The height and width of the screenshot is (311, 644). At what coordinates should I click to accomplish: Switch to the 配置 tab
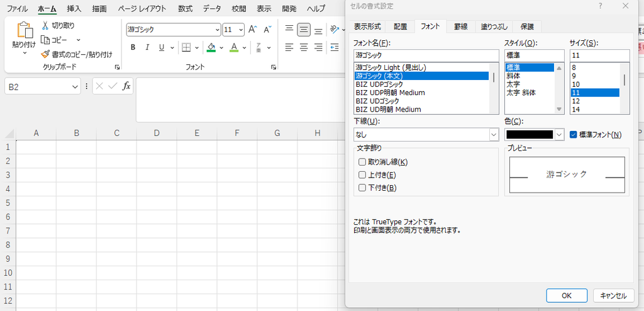[401, 26]
